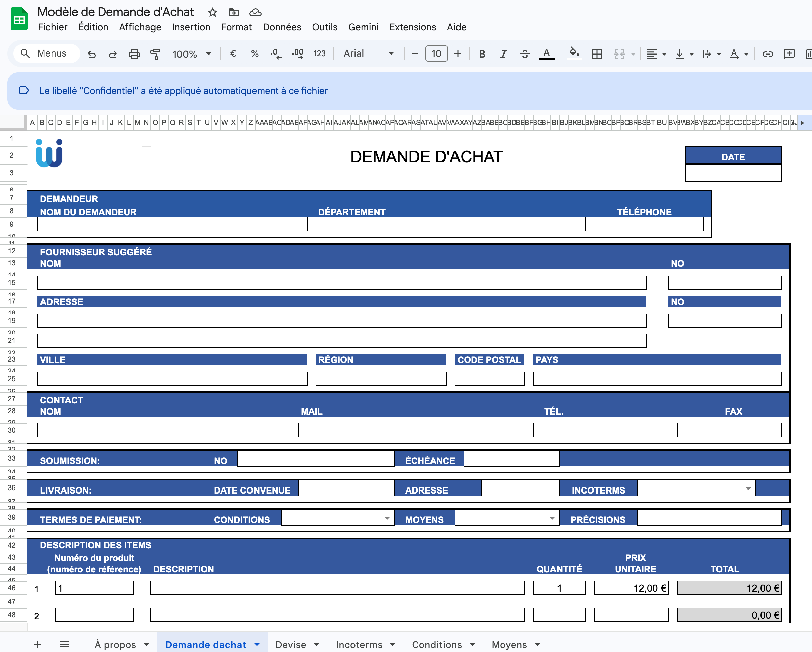Toggle Italic formatting
Viewport: 812px width, 652px height.
coord(503,54)
